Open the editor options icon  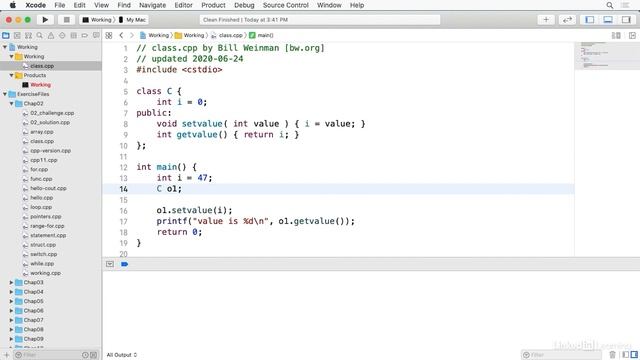tap(616, 36)
